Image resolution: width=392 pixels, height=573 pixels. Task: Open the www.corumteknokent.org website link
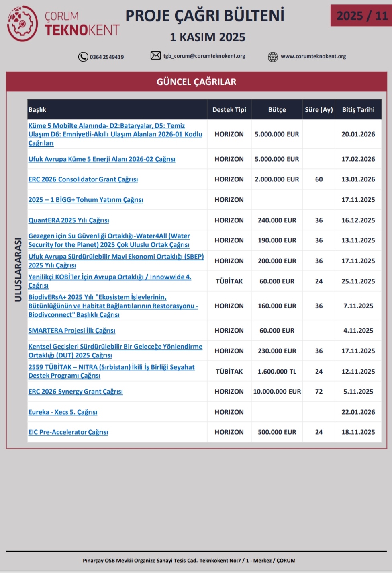[x=313, y=56]
